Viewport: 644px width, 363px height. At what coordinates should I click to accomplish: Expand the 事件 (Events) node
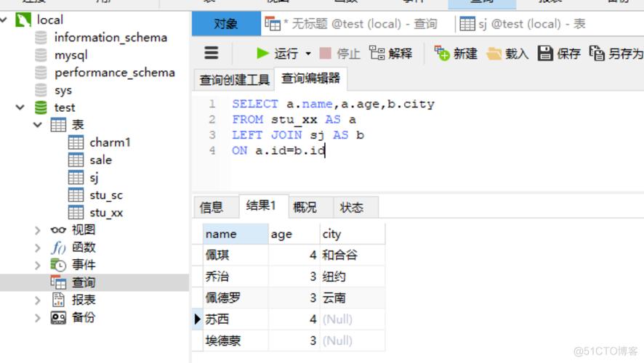coord(37,266)
